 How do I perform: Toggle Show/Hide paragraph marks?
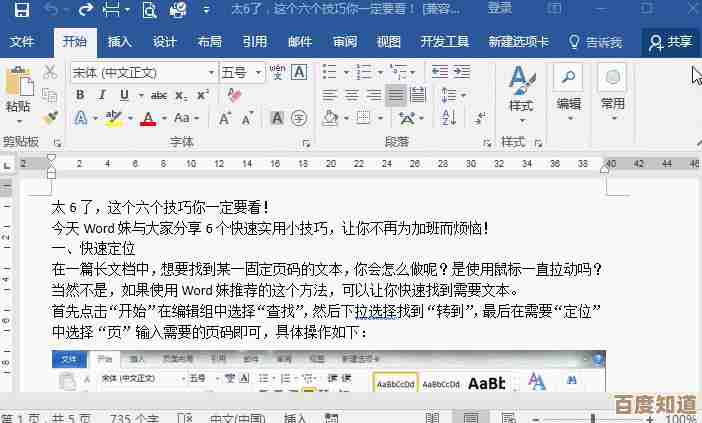pyautogui.click(x=480, y=118)
